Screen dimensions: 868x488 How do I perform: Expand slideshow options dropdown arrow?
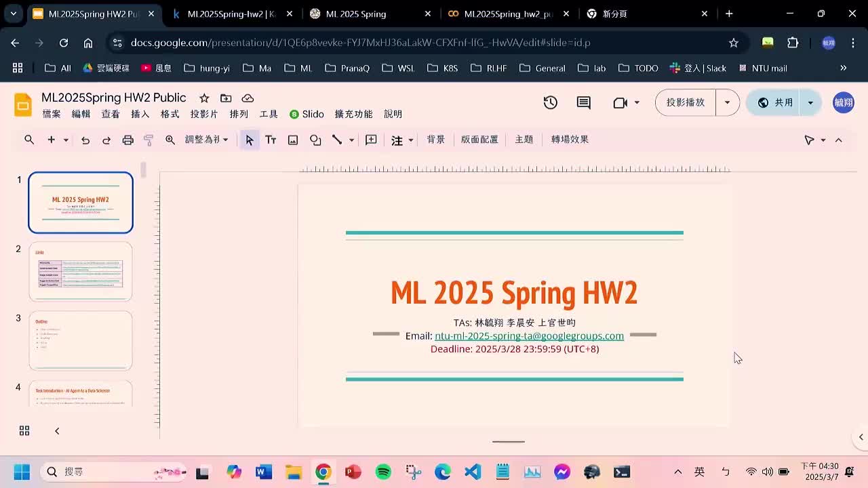728,102
